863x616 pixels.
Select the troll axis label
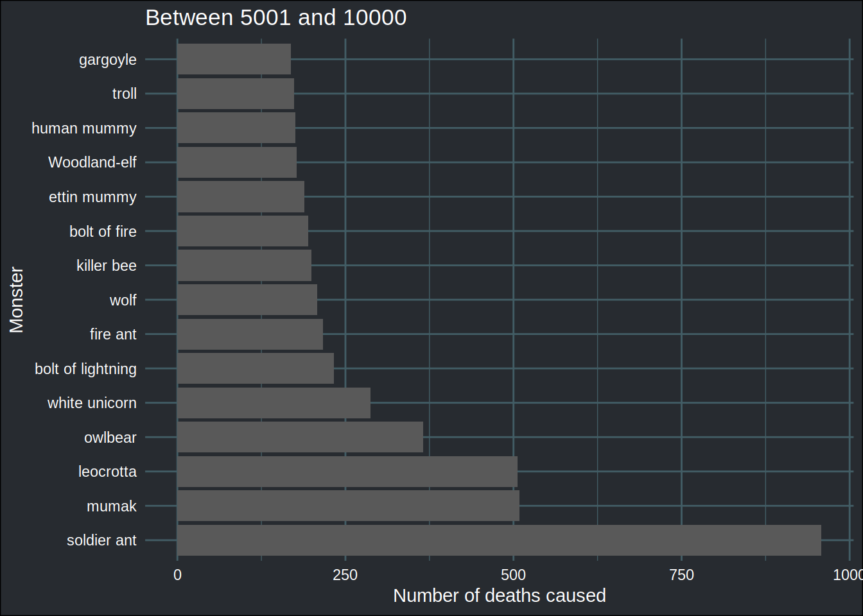tap(125, 94)
